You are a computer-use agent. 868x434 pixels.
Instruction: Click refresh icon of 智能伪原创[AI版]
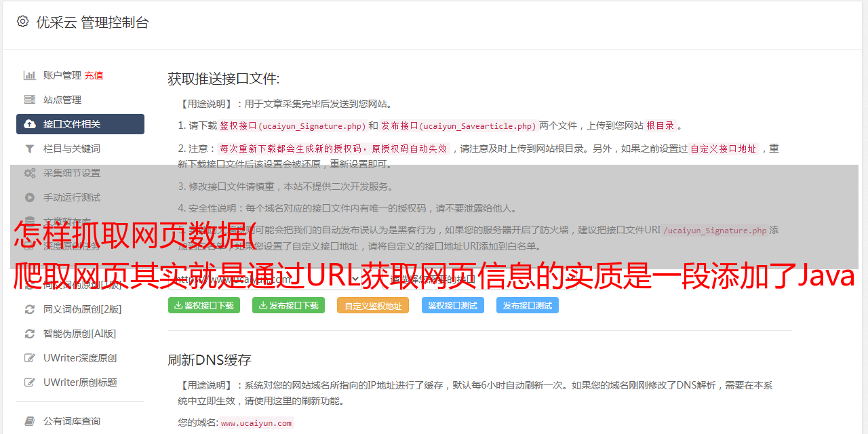(30, 334)
